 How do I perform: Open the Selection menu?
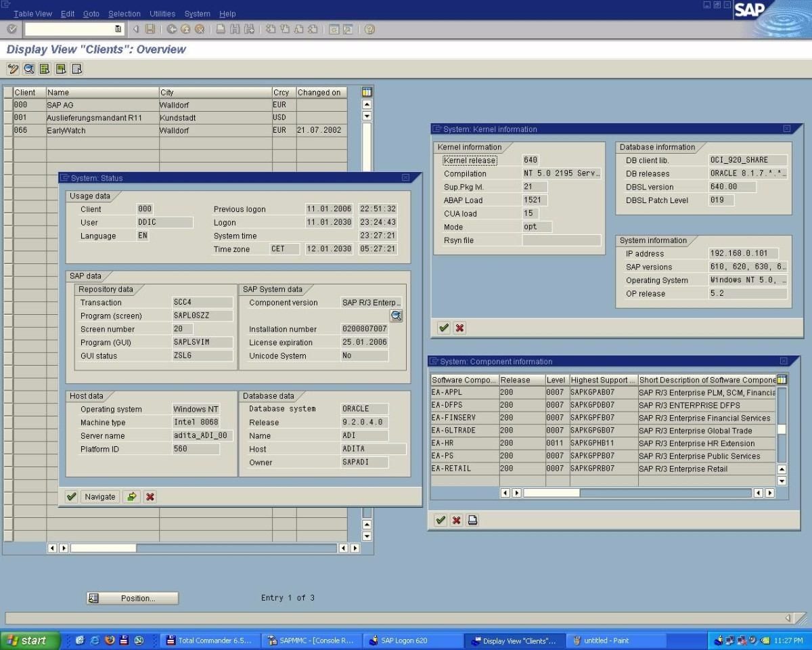pos(125,14)
